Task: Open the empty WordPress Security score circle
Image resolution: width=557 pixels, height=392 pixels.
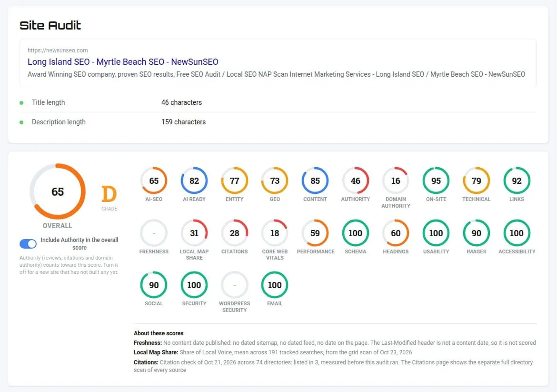Action: point(234,285)
